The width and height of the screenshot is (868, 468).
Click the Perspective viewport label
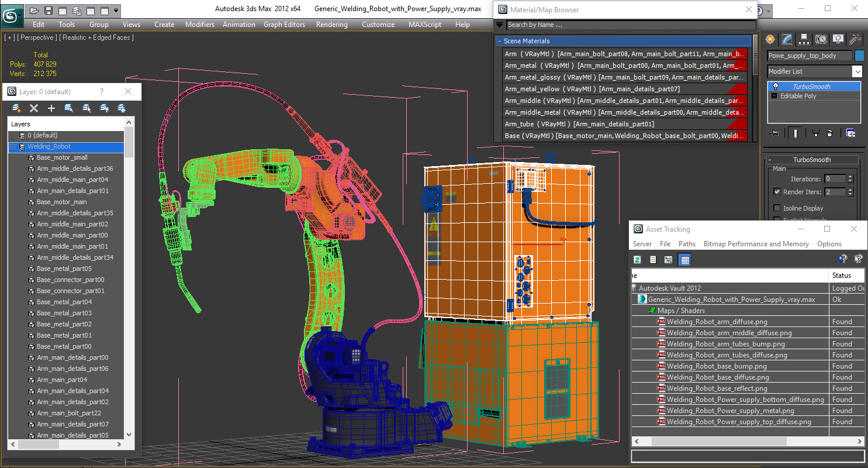37,37
